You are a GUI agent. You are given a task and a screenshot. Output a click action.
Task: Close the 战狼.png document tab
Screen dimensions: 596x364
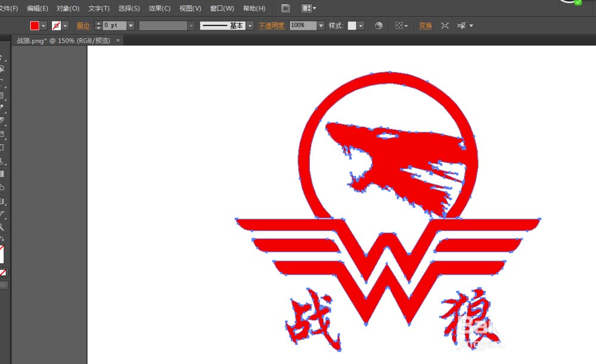coord(118,40)
